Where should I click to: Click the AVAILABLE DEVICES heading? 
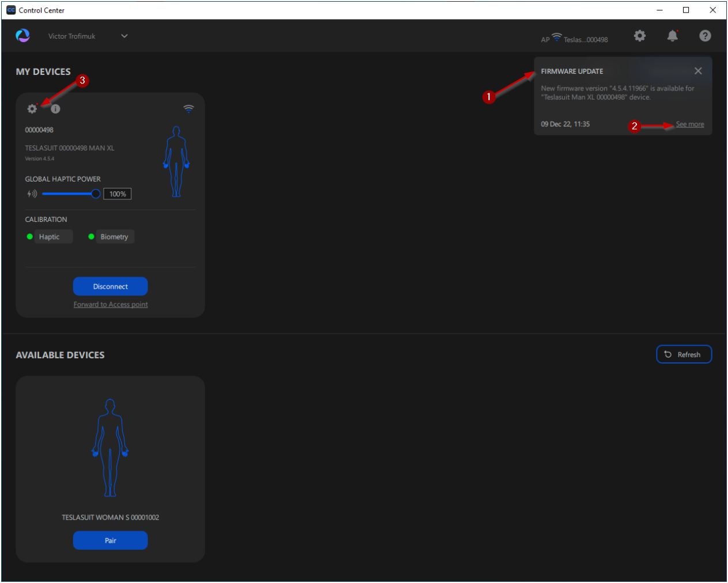point(60,355)
